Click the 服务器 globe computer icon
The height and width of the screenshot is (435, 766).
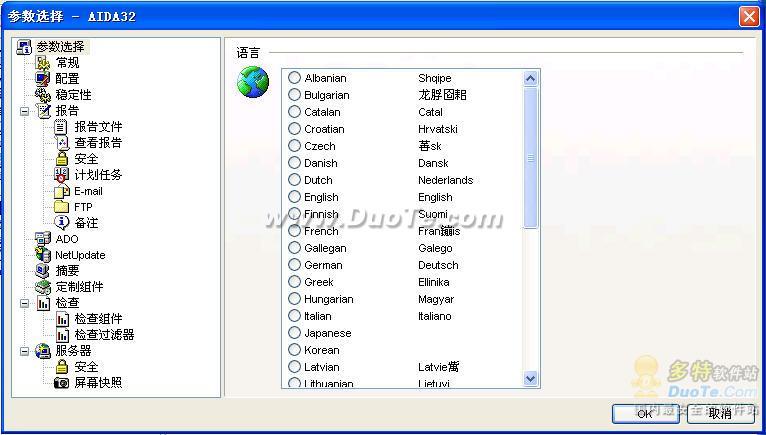pyautogui.click(x=43, y=351)
